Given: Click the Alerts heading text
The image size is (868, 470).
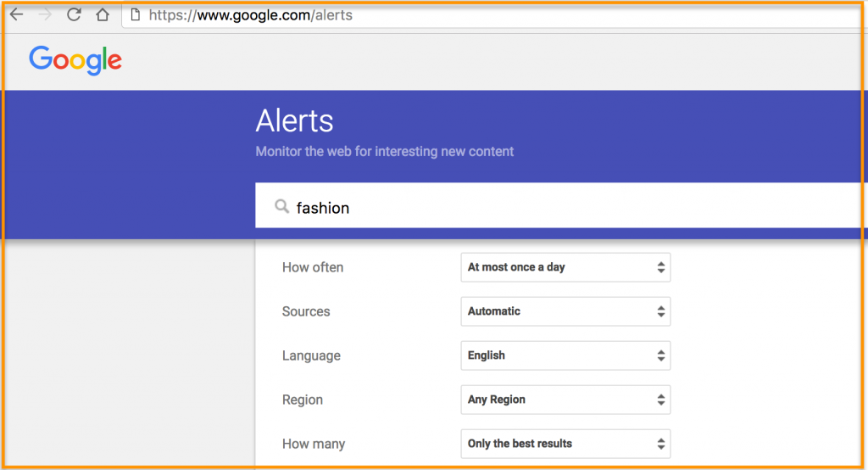Looking at the screenshot, I should click(294, 120).
